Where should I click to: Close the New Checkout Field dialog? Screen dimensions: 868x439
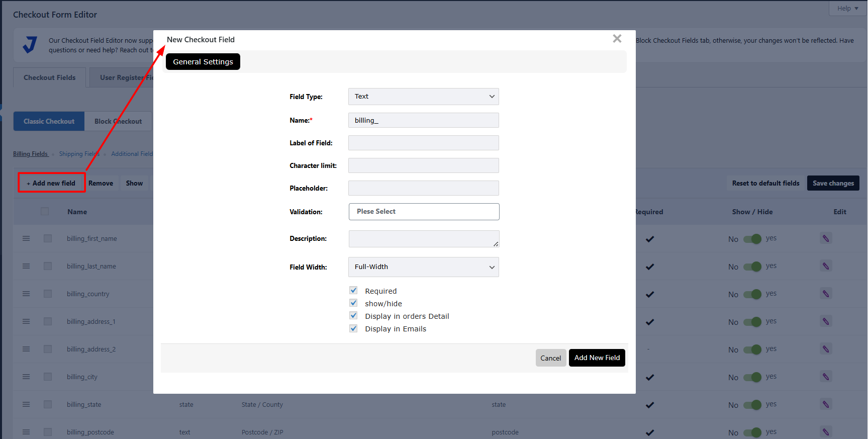tap(617, 39)
